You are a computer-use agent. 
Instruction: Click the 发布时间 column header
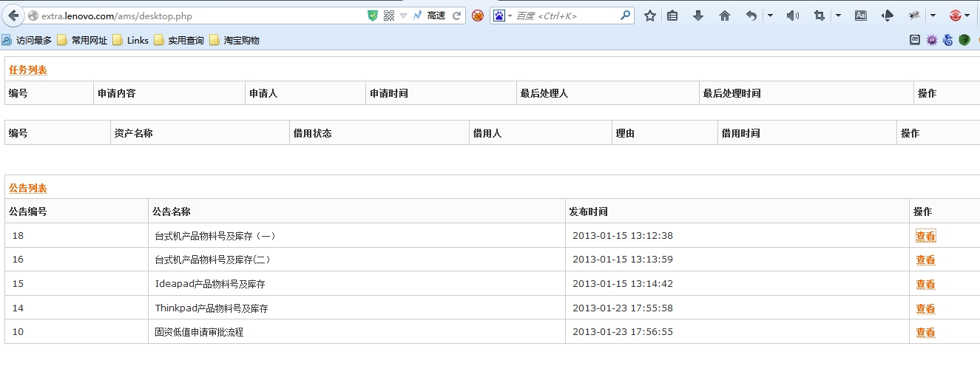[589, 212]
